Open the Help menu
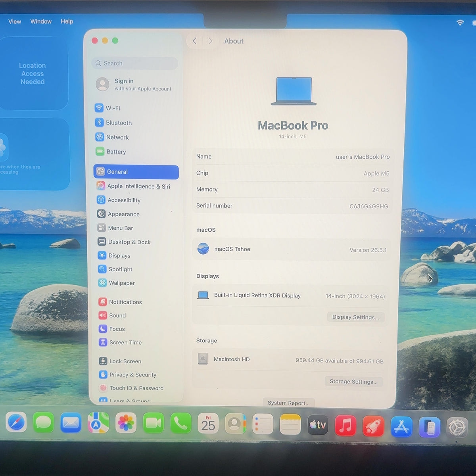 [x=67, y=21]
